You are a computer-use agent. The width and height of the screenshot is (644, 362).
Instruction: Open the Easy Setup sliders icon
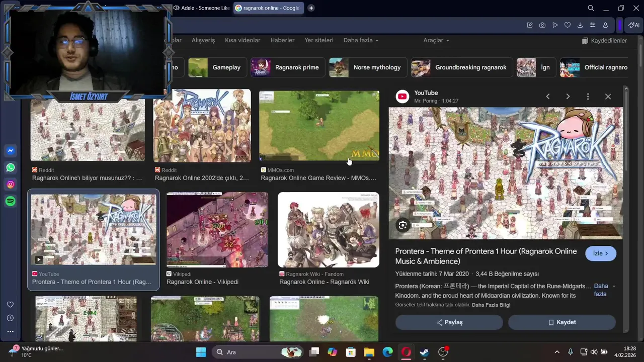click(x=593, y=25)
